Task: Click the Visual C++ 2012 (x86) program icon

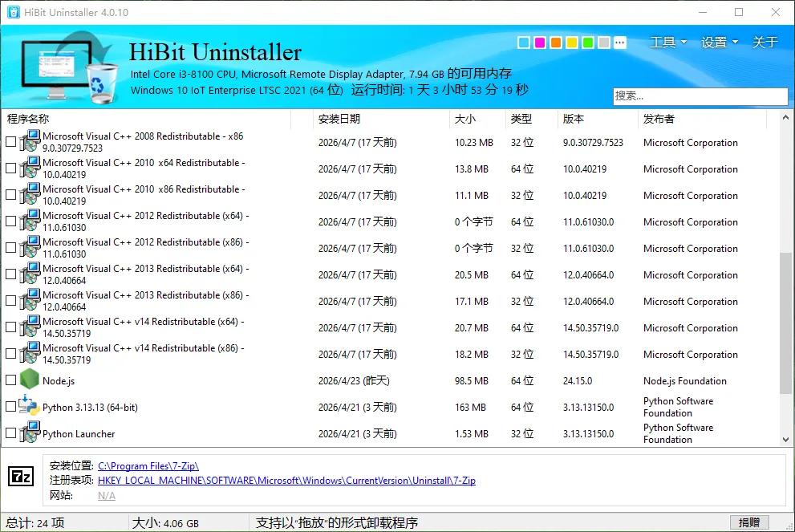Action: [30, 246]
